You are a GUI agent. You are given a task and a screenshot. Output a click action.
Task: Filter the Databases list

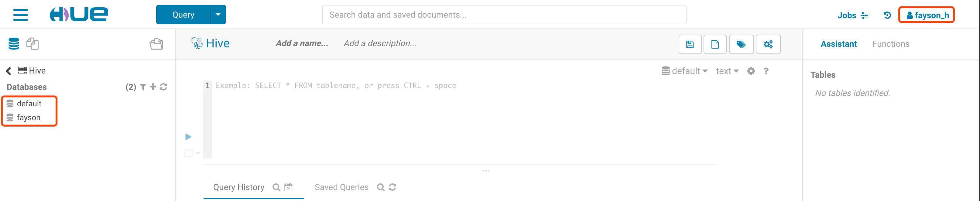pos(143,87)
